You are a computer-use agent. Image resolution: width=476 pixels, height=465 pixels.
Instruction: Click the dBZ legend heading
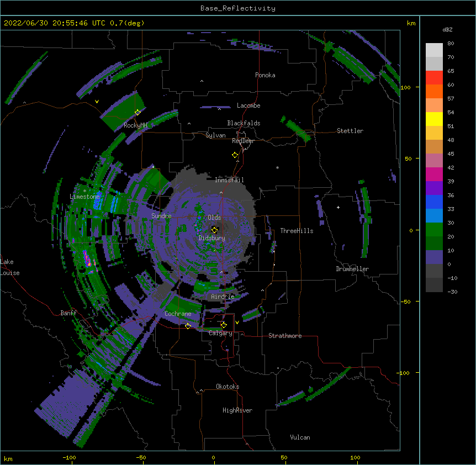pyautogui.click(x=447, y=29)
